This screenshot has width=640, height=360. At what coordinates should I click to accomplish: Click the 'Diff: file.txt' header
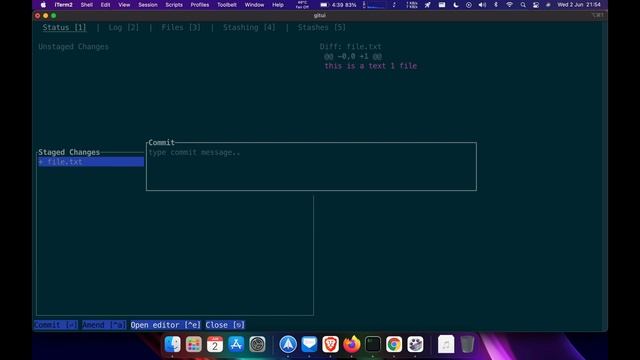coord(351,47)
